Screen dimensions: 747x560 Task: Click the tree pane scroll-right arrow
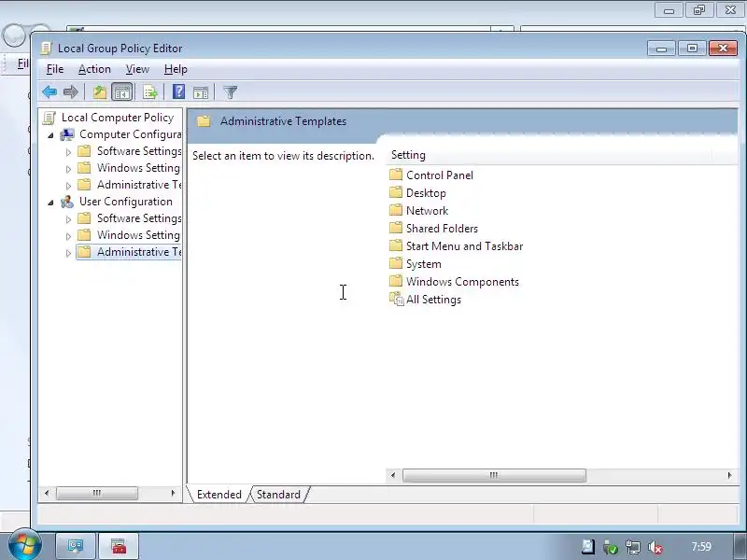173,493
